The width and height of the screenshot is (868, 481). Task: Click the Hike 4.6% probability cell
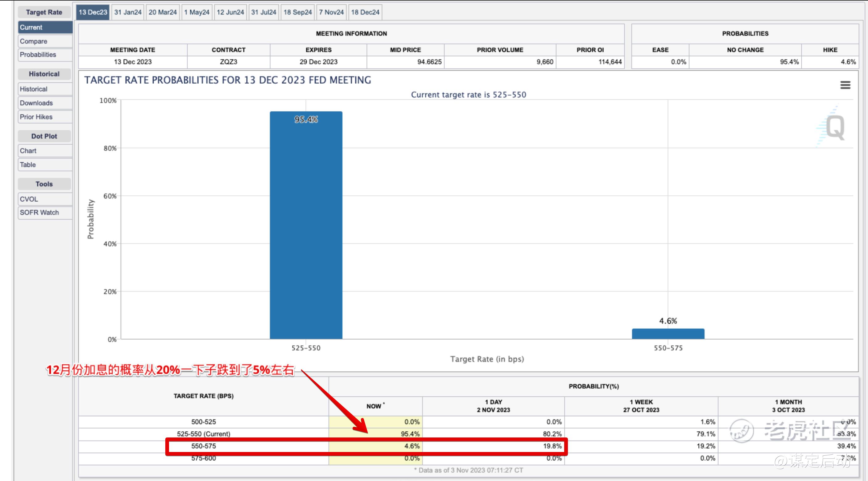click(x=830, y=62)
